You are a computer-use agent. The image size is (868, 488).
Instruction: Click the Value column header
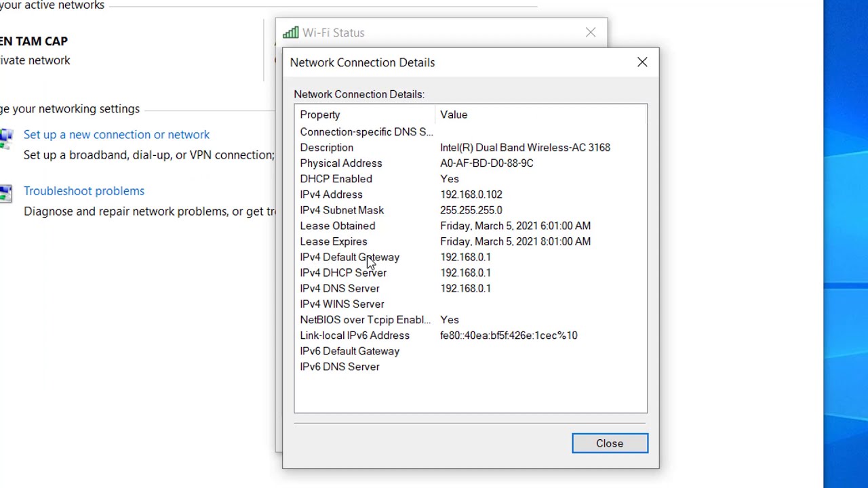[x=454, y=115]
